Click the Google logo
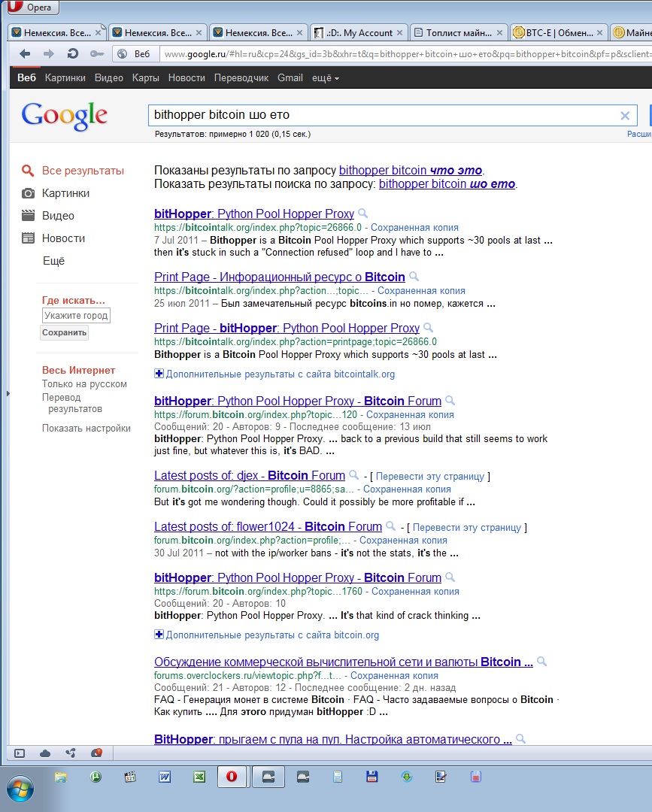Viewport: 652px width, 812px height. click(65, 116)
